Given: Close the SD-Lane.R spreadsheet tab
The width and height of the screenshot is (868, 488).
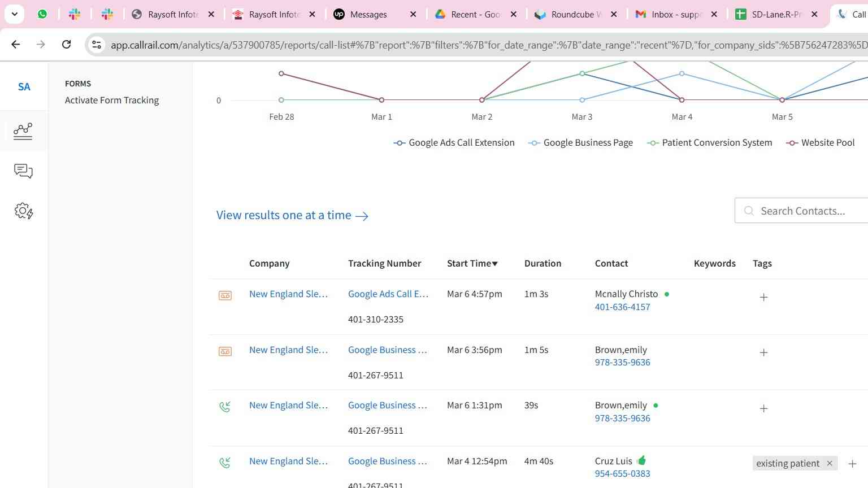Looking at the screenshot, I should (x=814, y=14).
